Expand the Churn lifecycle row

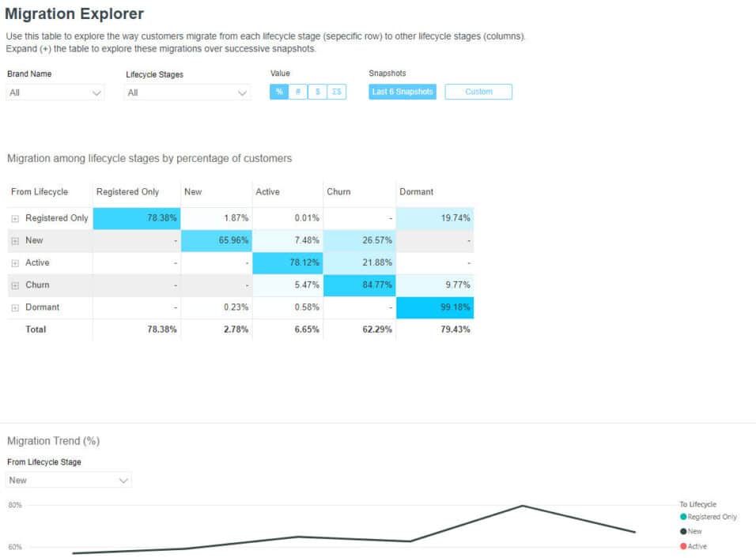(x=14, y=285)
